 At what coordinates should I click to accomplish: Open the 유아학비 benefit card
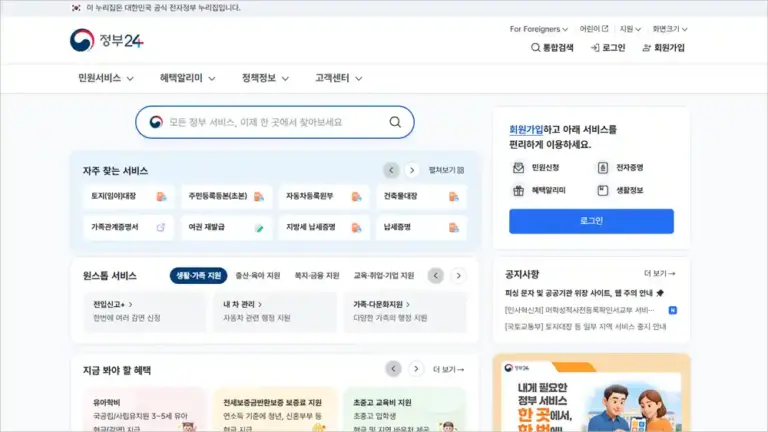point(145,410)
